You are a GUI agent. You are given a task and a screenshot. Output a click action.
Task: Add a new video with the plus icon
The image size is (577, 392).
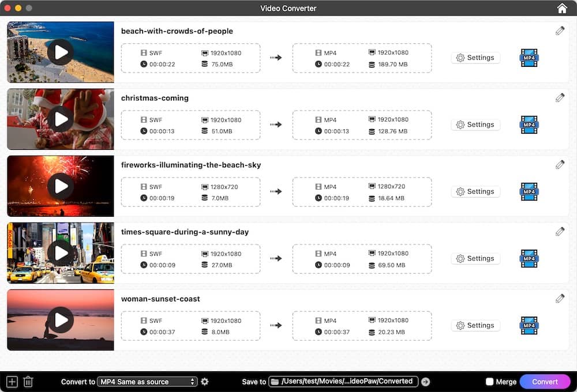[10, 381]
